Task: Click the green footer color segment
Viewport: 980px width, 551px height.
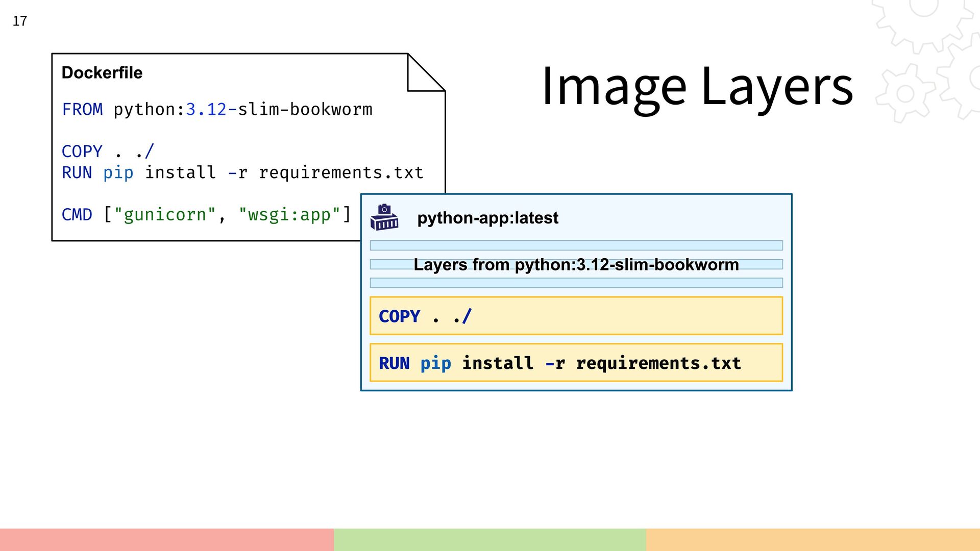Action: (x=490, y=540)
